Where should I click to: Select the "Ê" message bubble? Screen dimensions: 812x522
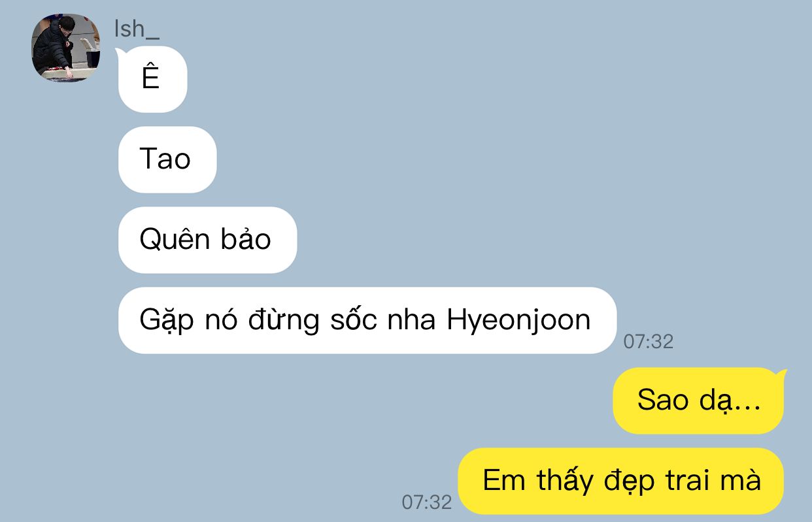click(152, 79)
